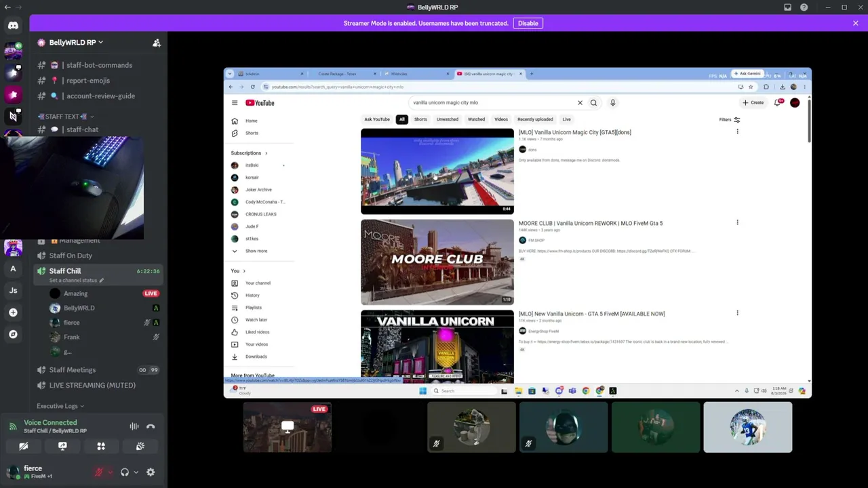Add a server using the plus icon
868x488 pixels.
point(13,312)
